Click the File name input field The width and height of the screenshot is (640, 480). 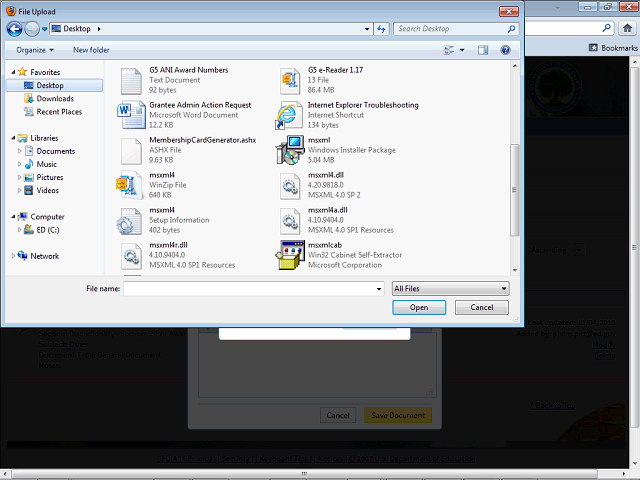[249, 289]
